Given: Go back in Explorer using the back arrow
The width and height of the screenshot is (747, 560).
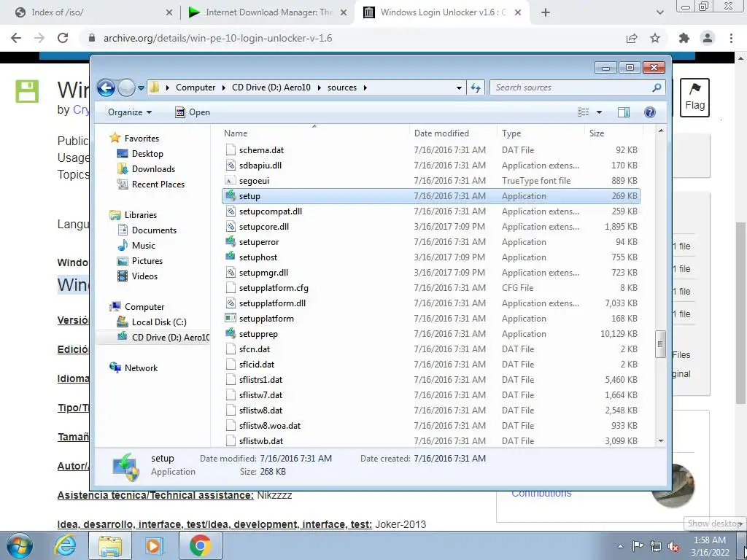Looking at the screenshot, I should point(106,87).
